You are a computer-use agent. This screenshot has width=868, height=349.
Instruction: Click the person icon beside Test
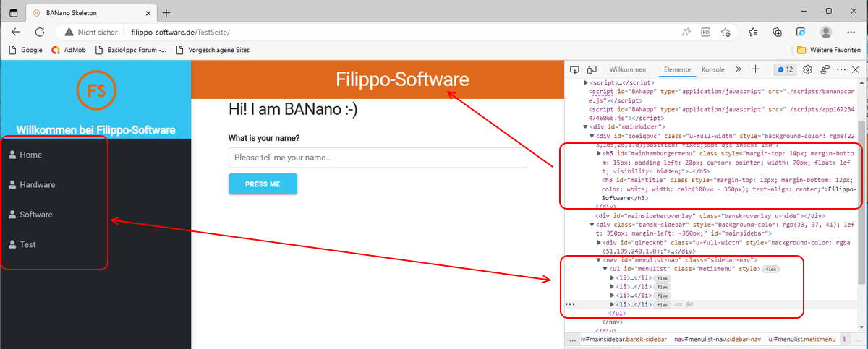tap(12, 244)
